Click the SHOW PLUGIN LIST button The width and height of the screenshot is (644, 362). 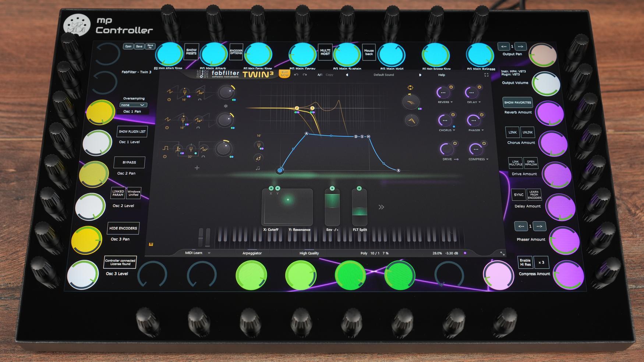[x=132, y=132]
